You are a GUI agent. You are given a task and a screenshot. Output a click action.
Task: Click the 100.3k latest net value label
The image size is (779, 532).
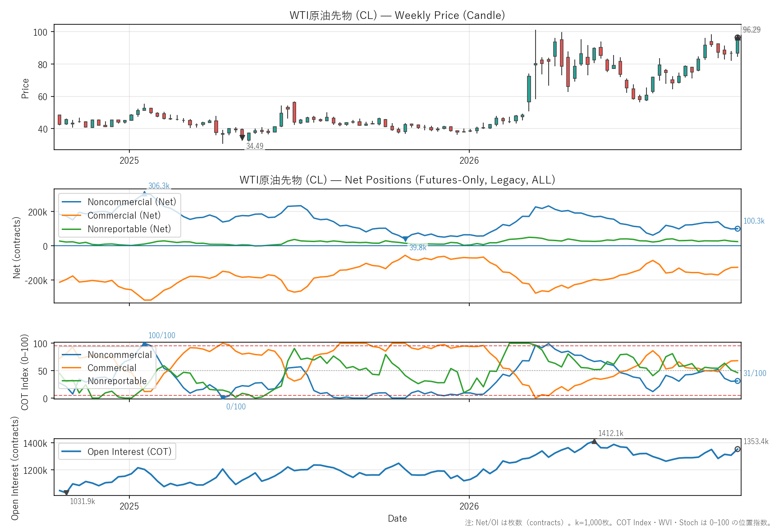754,221
